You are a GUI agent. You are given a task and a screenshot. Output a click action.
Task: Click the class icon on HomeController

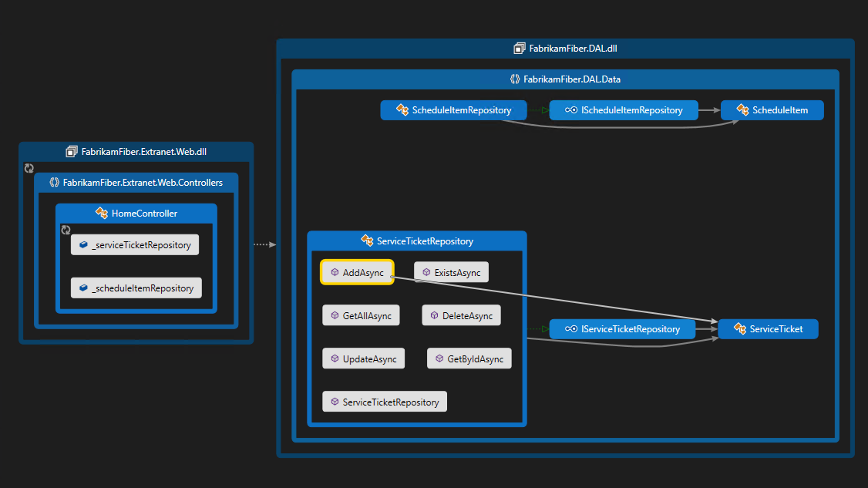pyautogui.click(x=102, y=214)
